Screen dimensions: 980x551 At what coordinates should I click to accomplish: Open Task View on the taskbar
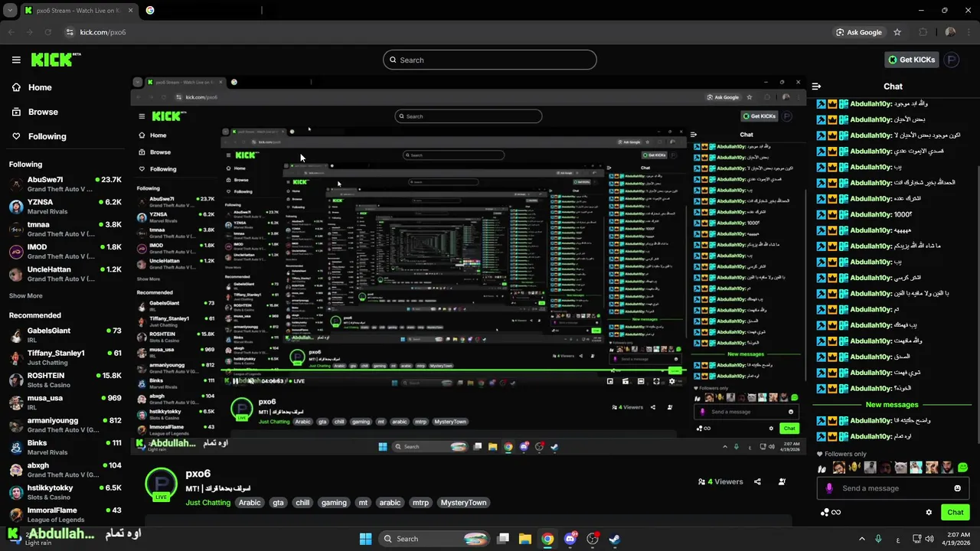click(x=503, y=539)
